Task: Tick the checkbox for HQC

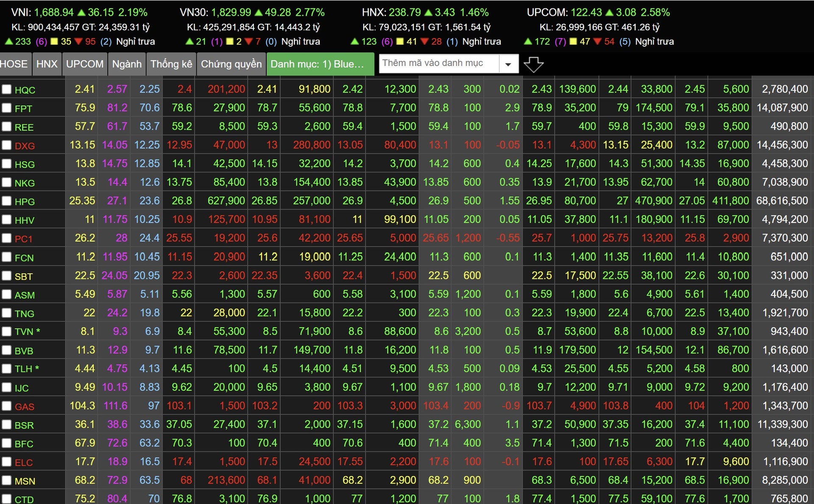Action: click(6, 89)
